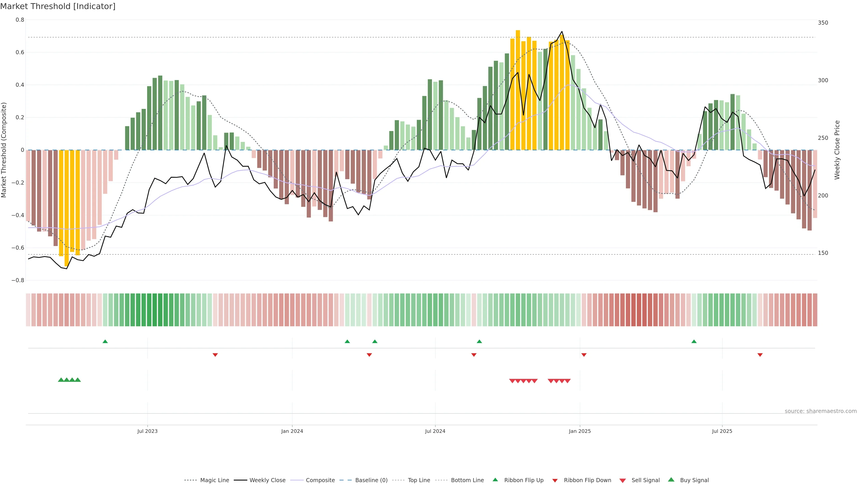Click the Ribbon Flip Up legend triangle icon
Viewport: 868px width, 488px height.
(495, 480)
